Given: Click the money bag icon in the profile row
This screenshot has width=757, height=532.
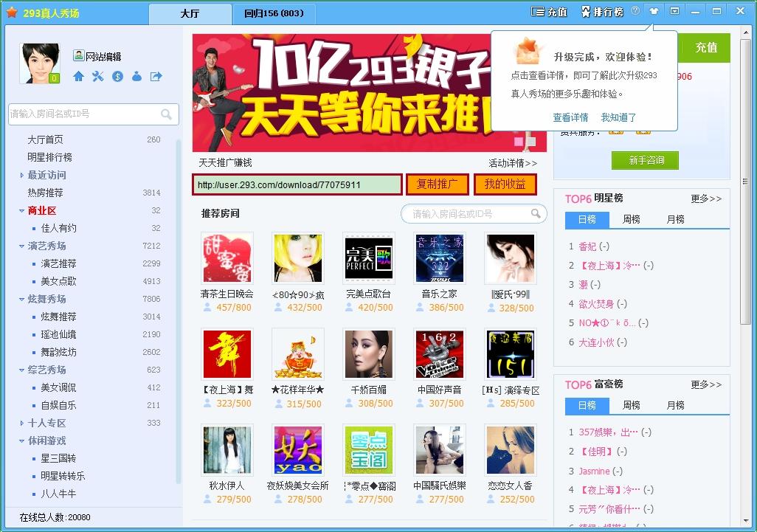Looking at the screenshot, I should tap(136, 75).
